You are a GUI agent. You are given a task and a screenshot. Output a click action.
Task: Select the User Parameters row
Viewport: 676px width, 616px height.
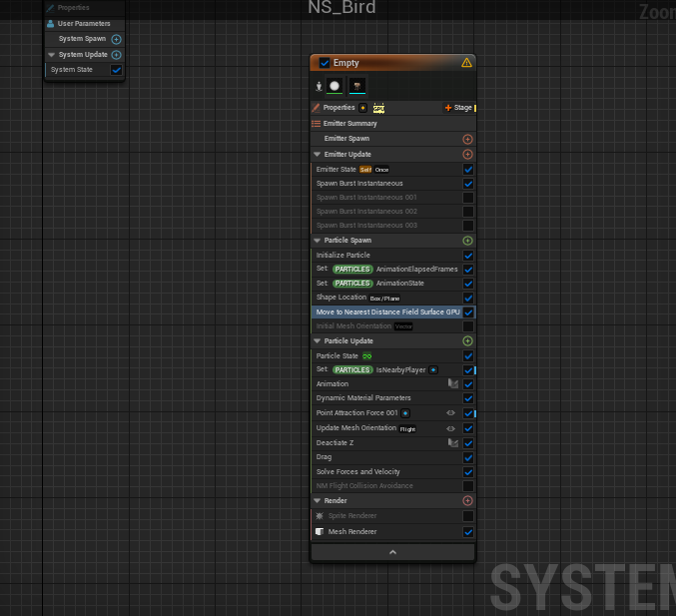(85, 24)
